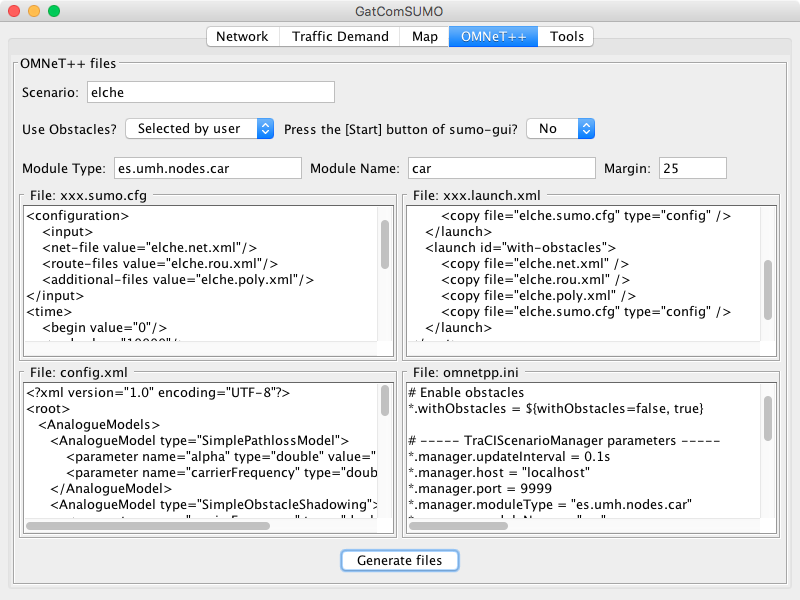Switch to the Tools tab
The height and width of the screenshot is (600, 800).
point(566,37)
